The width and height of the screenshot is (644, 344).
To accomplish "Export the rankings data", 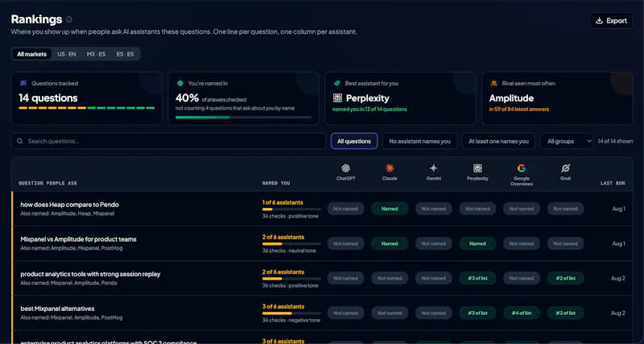I will pos(611,21).
